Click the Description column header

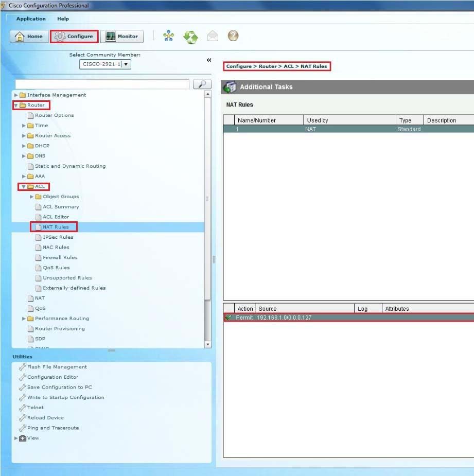point(448,120)
